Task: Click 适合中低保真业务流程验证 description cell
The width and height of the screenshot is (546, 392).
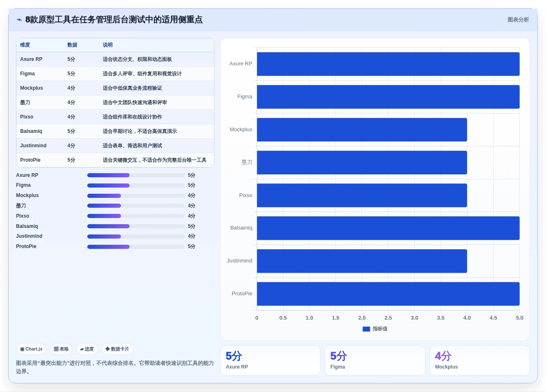Action: click(132, 88)
